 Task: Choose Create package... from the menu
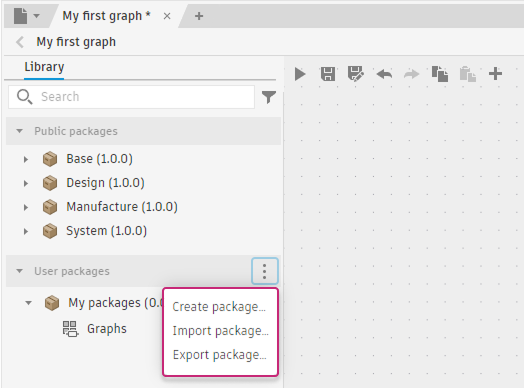[x=219, y=307]
